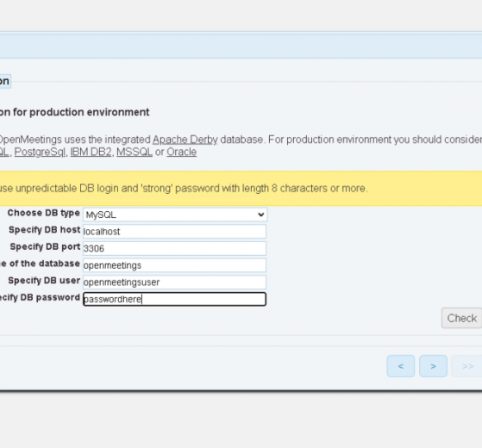Open the Oracle link
This screenshot has height=448, width=482.
click(182, 152)
